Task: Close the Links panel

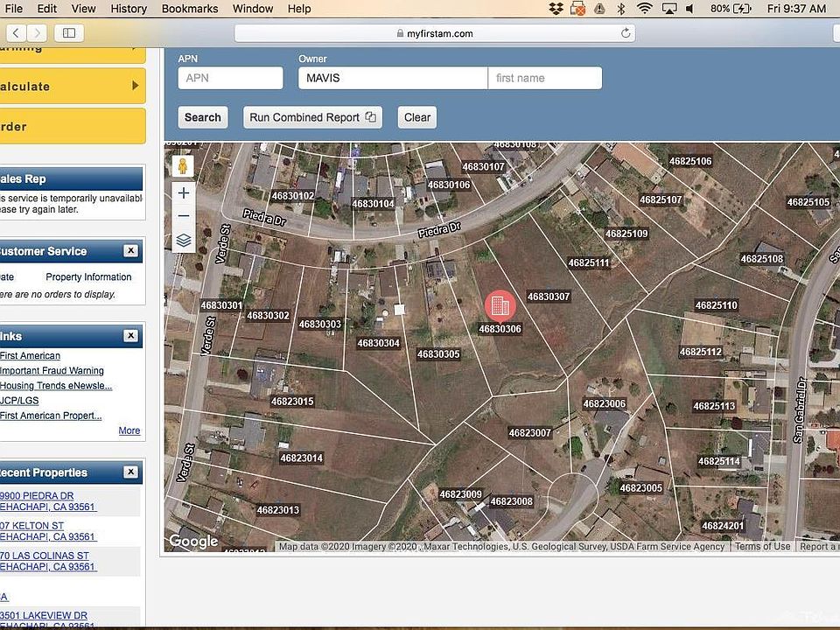Action: click(x=130, y=336)
